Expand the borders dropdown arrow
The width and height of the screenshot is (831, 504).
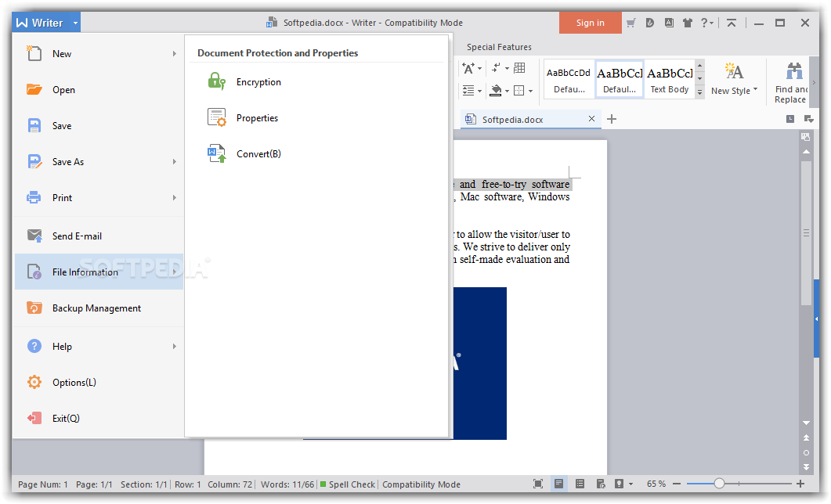point(530,91)
